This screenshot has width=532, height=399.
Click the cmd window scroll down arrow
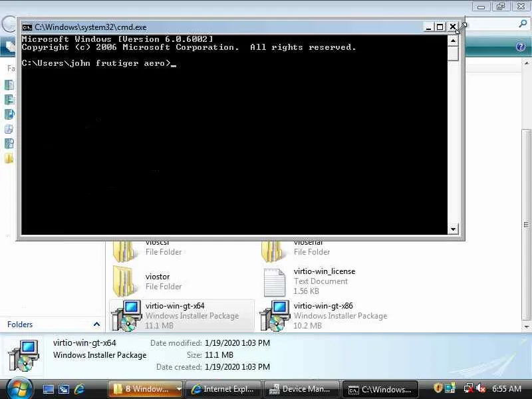[454, 229]
